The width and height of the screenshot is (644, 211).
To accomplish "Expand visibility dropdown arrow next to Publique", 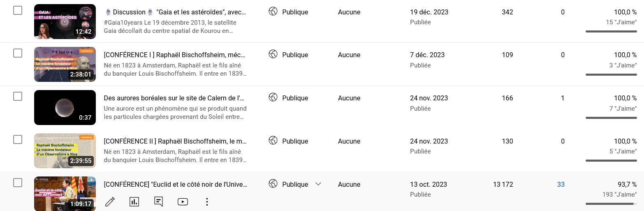I will point(318,184).
